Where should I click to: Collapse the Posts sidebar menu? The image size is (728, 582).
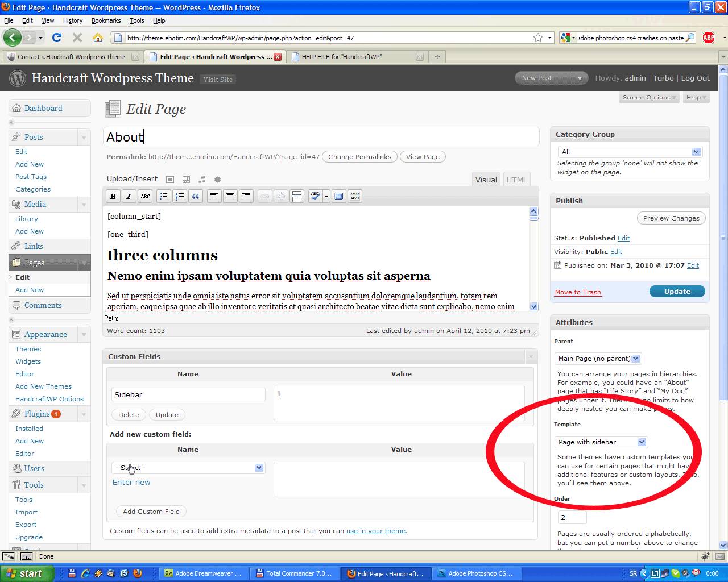click(84, 138)
